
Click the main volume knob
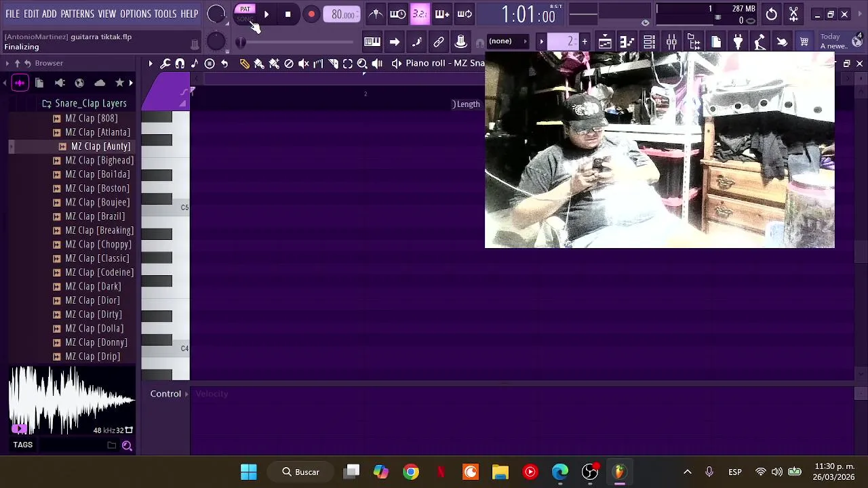[216, 14]
